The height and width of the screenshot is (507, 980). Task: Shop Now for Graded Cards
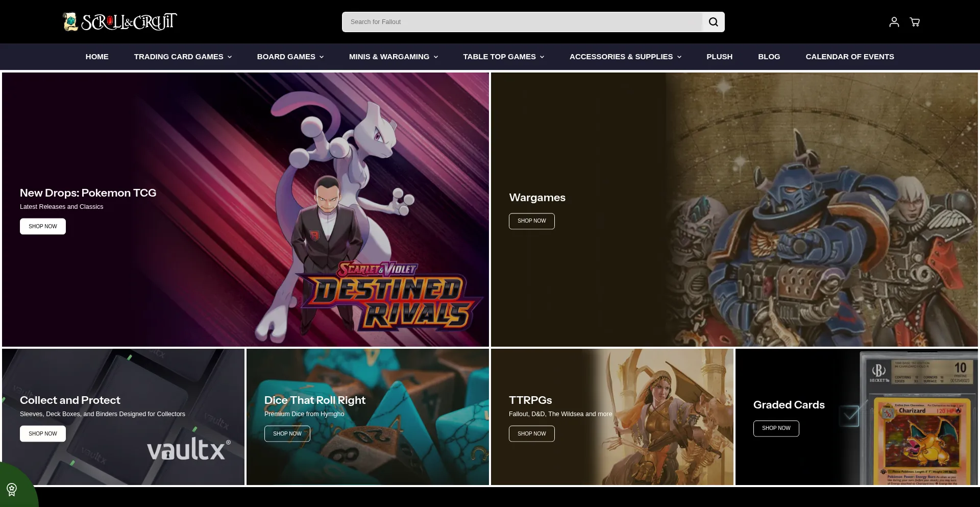(x=776, y=428)
